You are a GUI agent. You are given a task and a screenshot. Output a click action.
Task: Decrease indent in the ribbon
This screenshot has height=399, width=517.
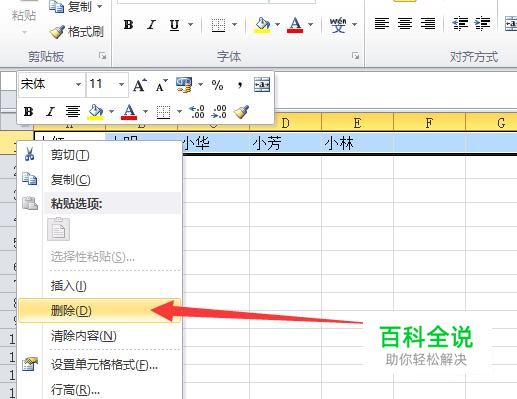coord(460,24)
